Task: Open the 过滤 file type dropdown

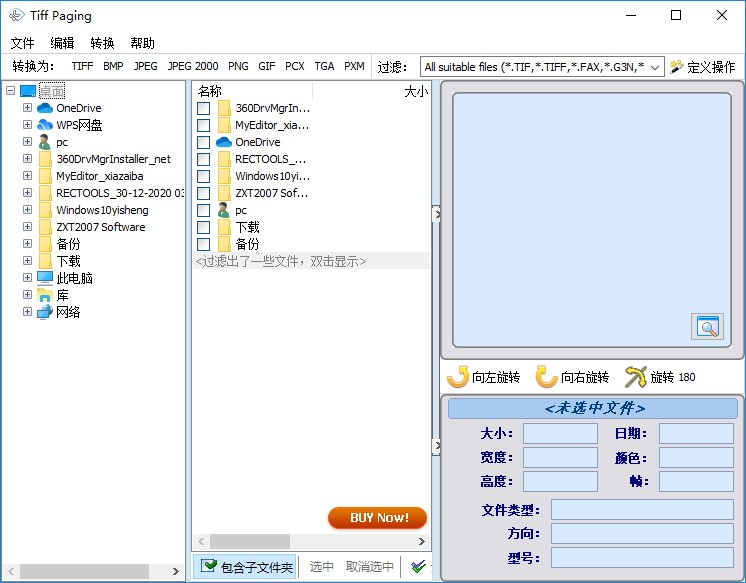Action: pos(655,67)
